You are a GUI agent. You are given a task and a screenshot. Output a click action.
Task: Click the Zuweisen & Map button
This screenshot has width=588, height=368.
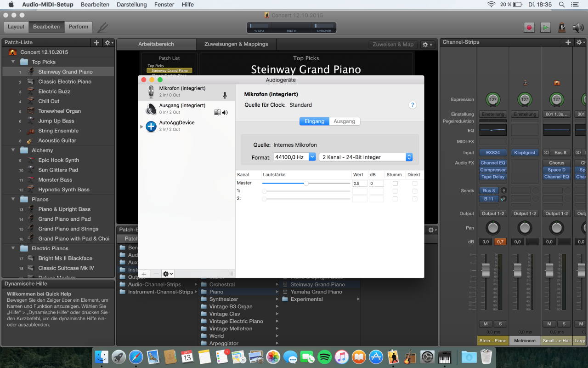point(393,45)
